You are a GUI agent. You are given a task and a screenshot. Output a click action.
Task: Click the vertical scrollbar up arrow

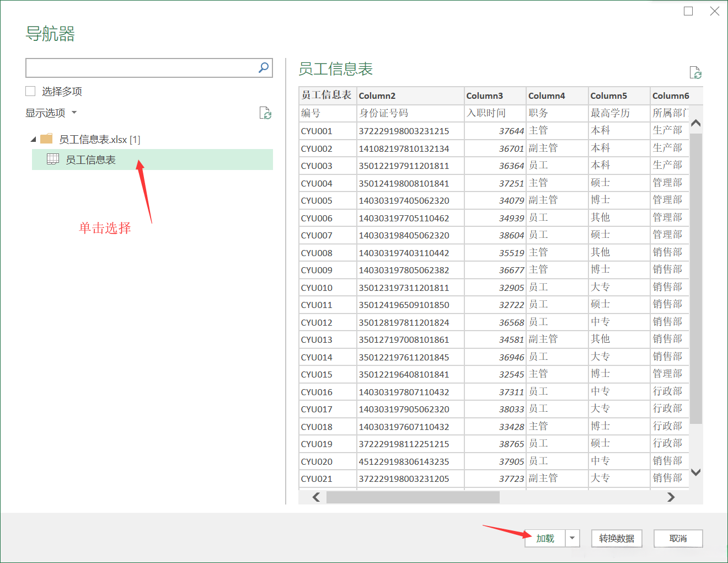696,123
